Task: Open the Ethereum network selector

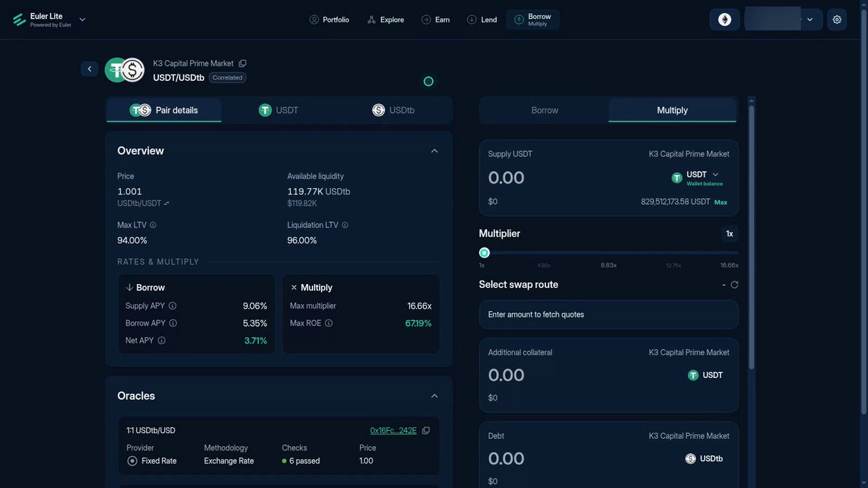Action: tap(725, 20)
